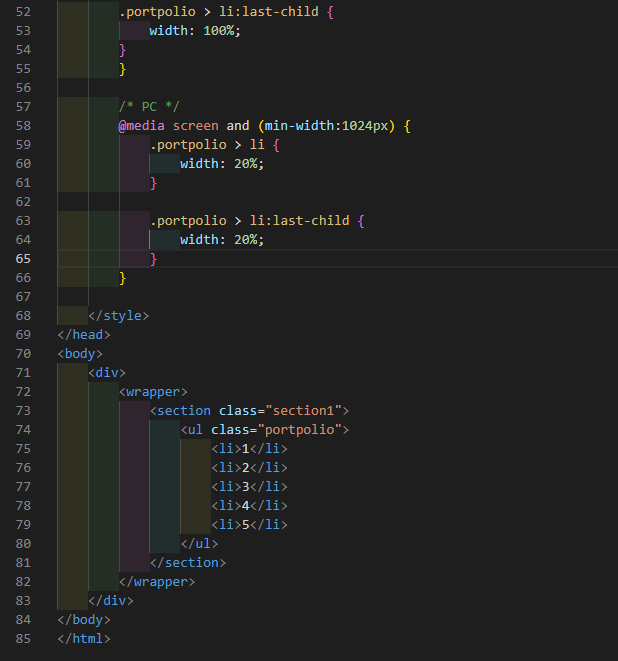The width and height of the screenshot is (618, 661).
Task: Collapse the @media block fold at line 58
Action: 46,126
